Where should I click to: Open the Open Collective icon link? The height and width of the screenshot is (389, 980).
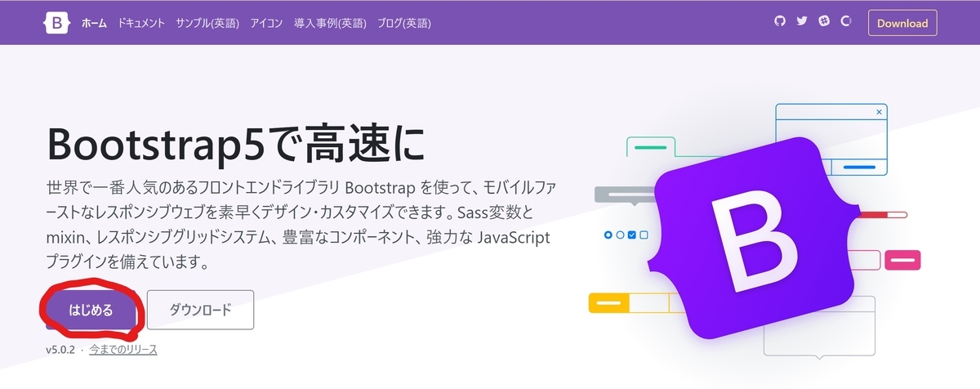coord(846,22)
